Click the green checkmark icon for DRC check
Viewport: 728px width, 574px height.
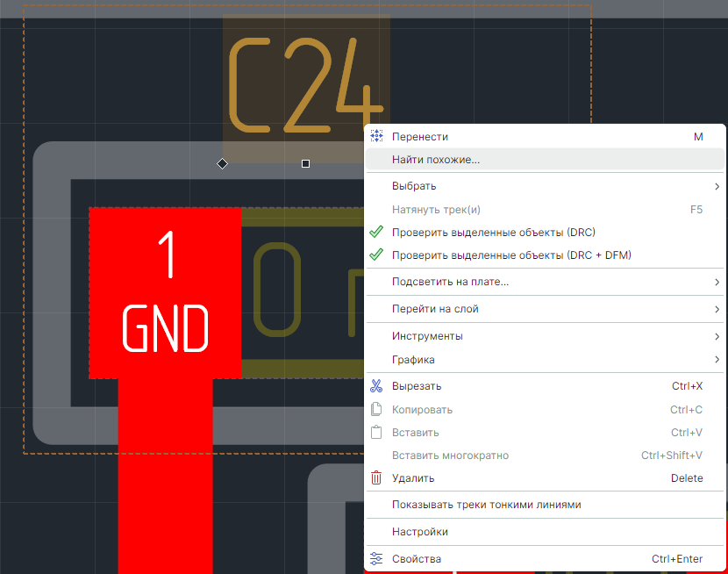coord(376,232)
